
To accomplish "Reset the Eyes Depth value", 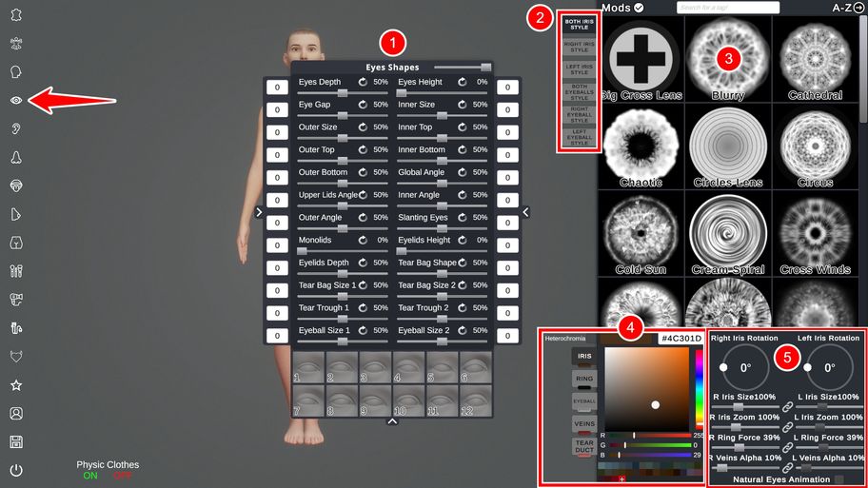I will [363, 82].
